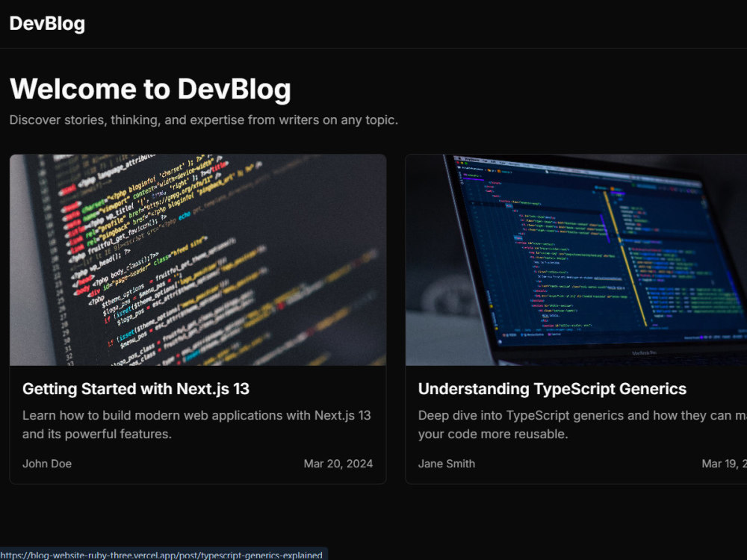This screenshot has width=747, height=560.
Task: Click the date Mar 20, 2024
Action: [338, 464]
